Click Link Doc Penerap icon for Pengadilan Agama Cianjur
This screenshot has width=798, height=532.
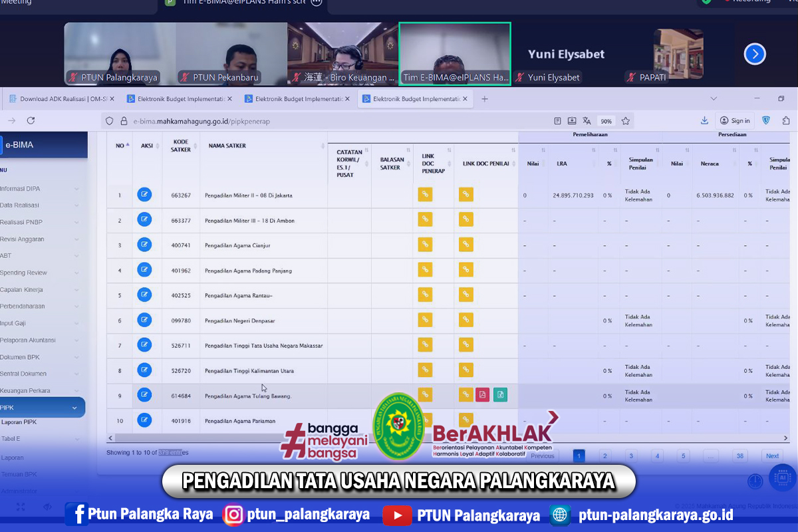point(425,245)
